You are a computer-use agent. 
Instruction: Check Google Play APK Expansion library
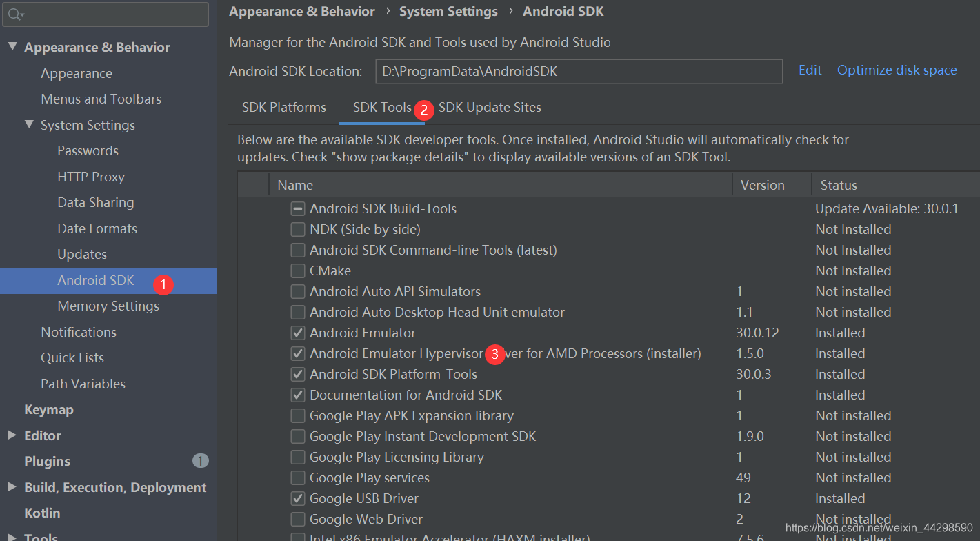[x=298, y=415]
